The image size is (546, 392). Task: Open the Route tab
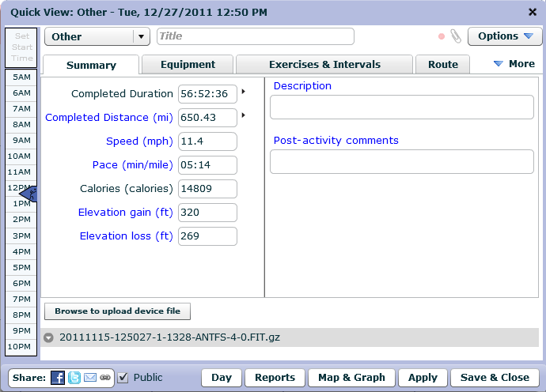(x=443, y=64)
